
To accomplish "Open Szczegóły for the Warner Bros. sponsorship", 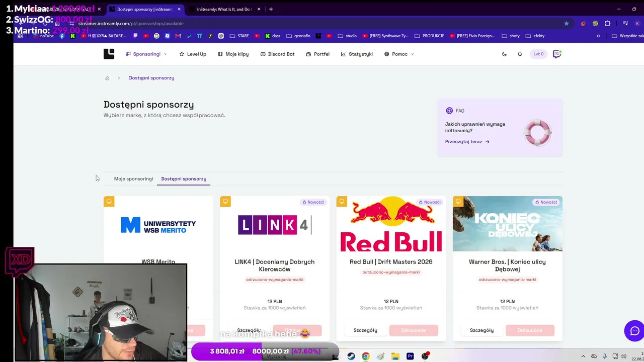I will 481,330.
